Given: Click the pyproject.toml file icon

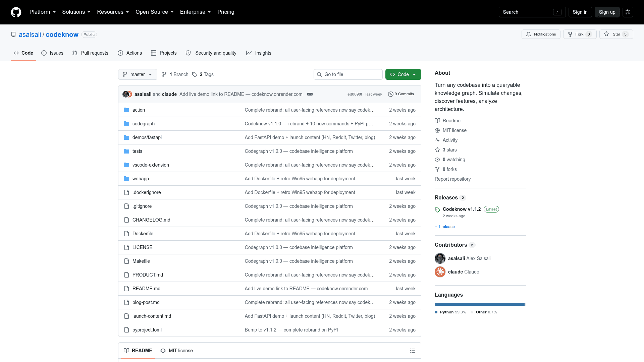Looking at the screenshot, I should (126, 330).
